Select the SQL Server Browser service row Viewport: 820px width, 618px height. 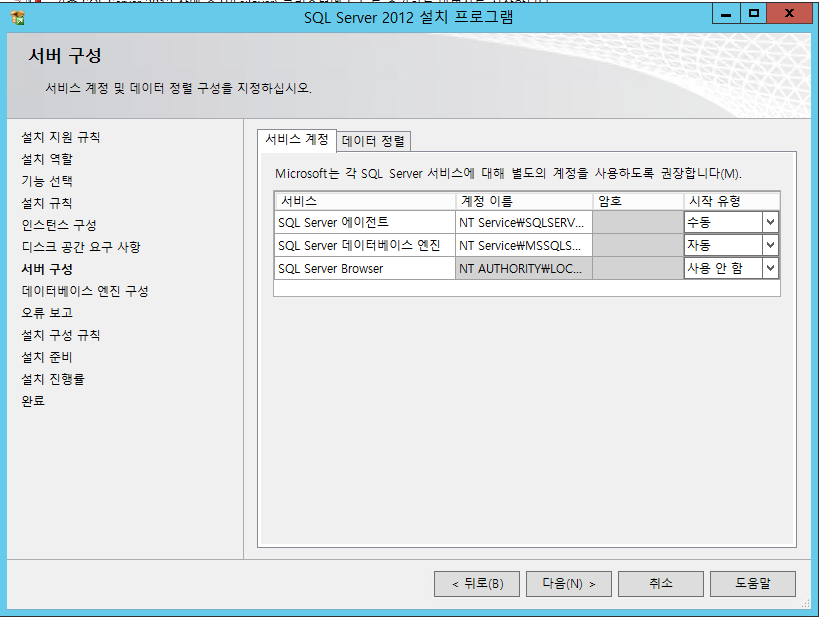point(364,268)
